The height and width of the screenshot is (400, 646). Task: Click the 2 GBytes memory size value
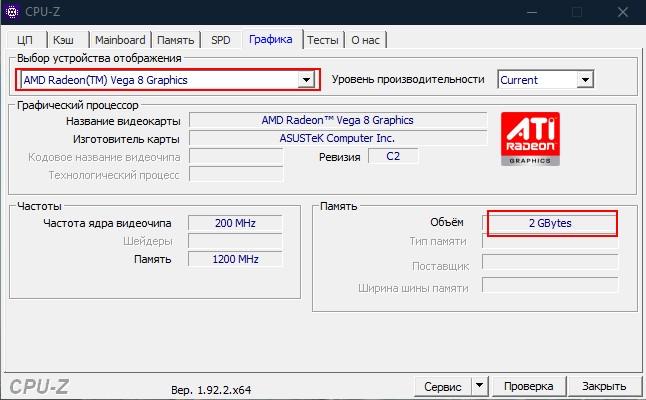pos(550,223)
